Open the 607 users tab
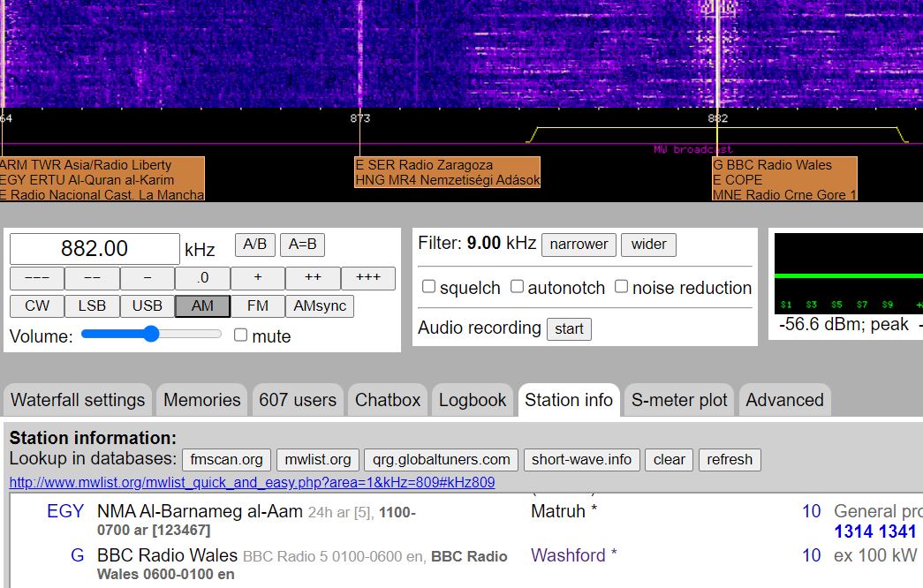The height and width of the screenshot is (588, 923). (x=298, y=400)
